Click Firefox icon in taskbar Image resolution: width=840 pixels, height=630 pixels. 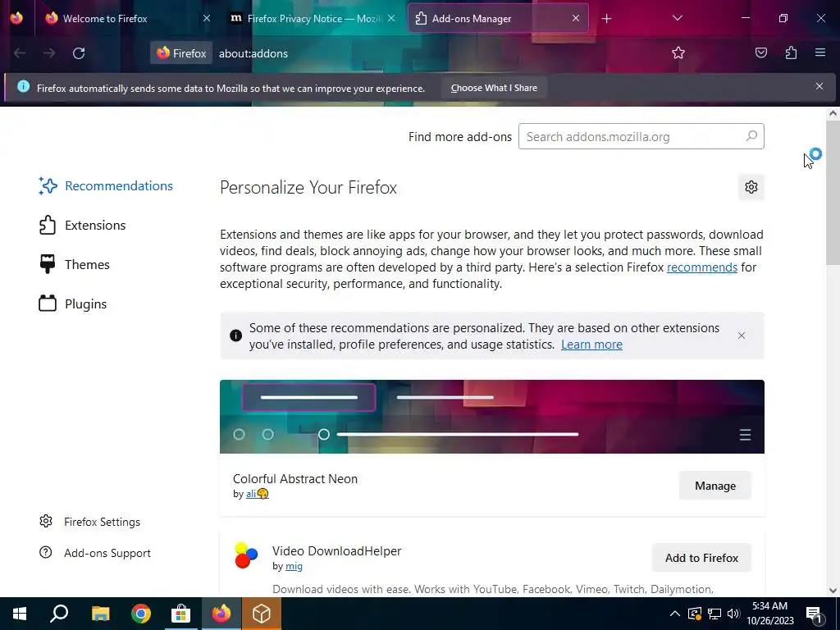point(221,614)
